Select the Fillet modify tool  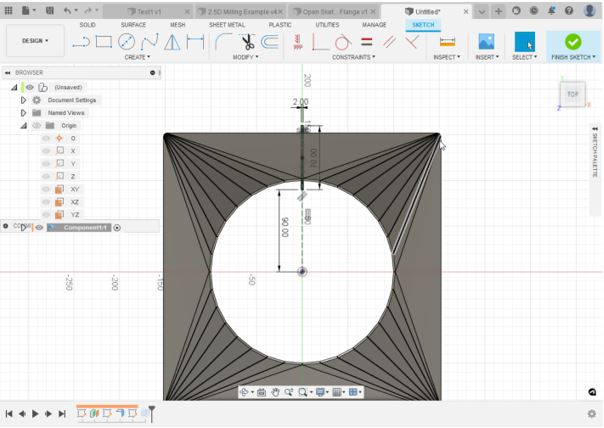coord(223,42)
